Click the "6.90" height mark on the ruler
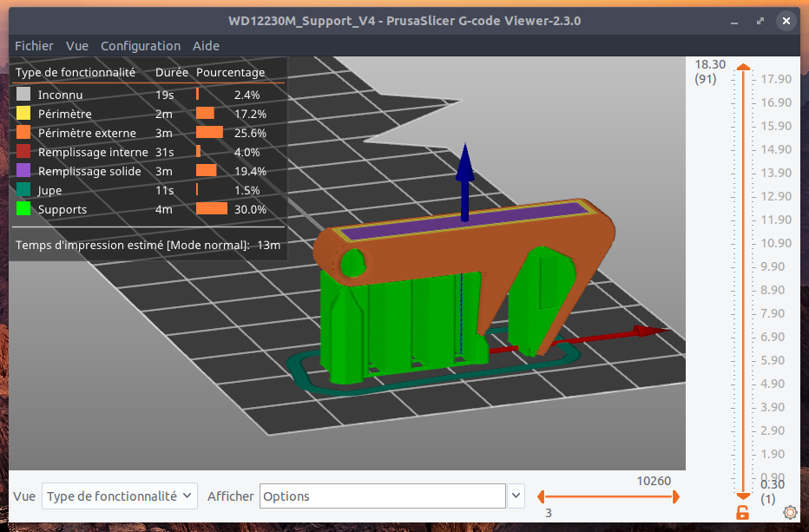The width and height of the screenshot is (809, 532). [772, 337]
